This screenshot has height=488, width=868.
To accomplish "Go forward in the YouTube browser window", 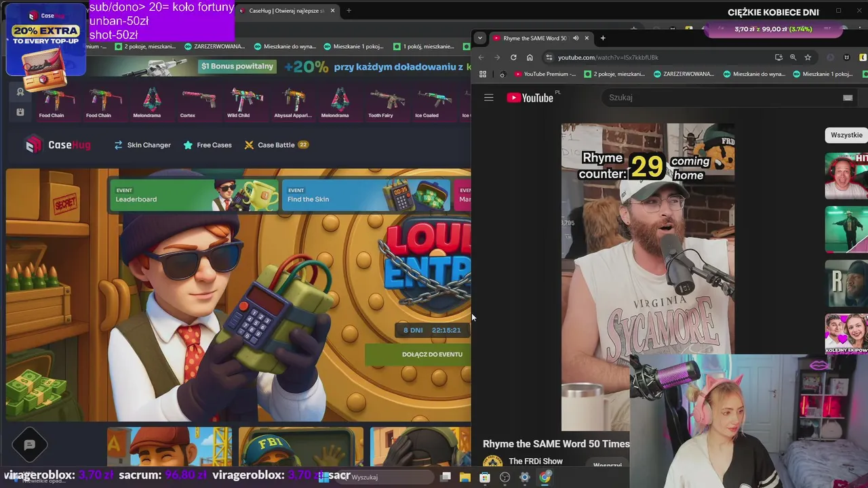I will 497,58.
